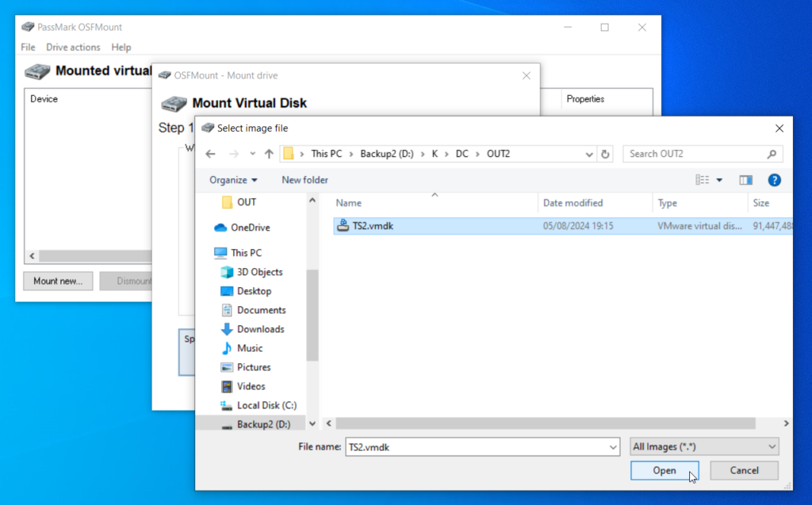Click Mount new... button in OSFMount
Image resolution: width=812 pixels, height=505 pixels.
pos(58,281)
